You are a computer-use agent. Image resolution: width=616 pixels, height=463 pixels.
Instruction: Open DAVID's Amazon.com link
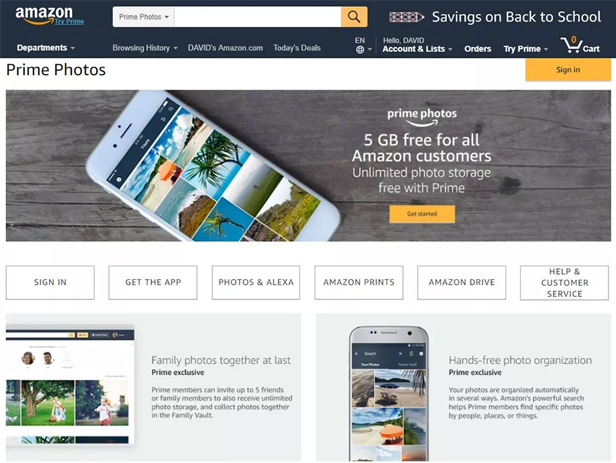pos(225,48)
